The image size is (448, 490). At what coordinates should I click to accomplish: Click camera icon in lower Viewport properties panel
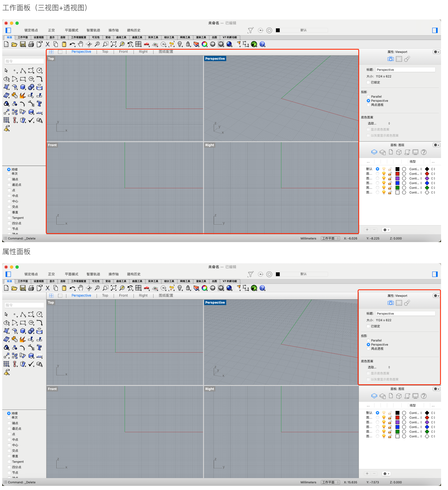391,303
